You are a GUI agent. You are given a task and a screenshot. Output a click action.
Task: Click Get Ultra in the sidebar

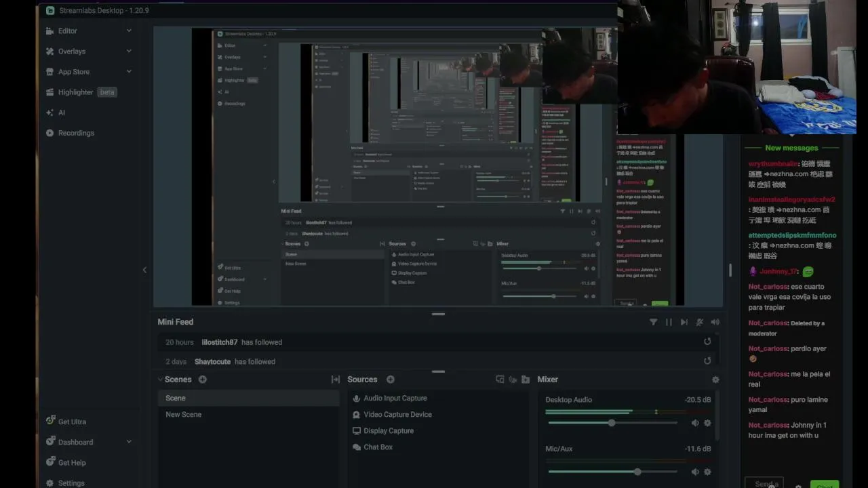pos(66,422)
